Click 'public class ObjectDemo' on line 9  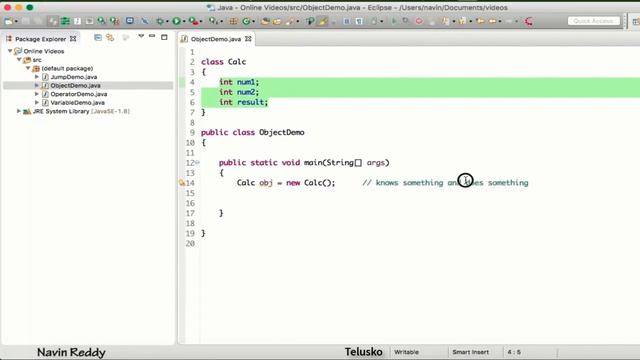253,132
